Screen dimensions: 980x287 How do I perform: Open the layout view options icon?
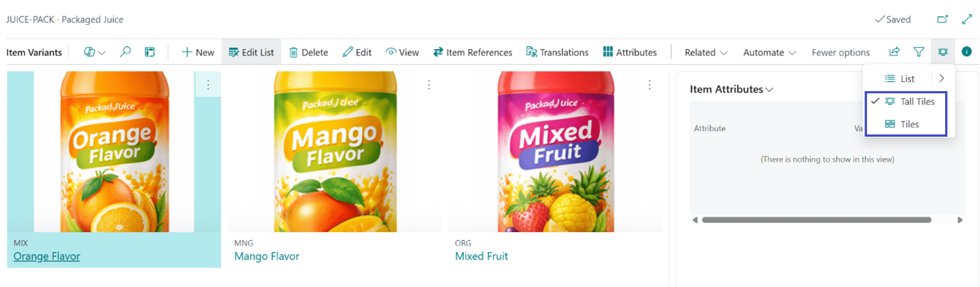point(943,52)
